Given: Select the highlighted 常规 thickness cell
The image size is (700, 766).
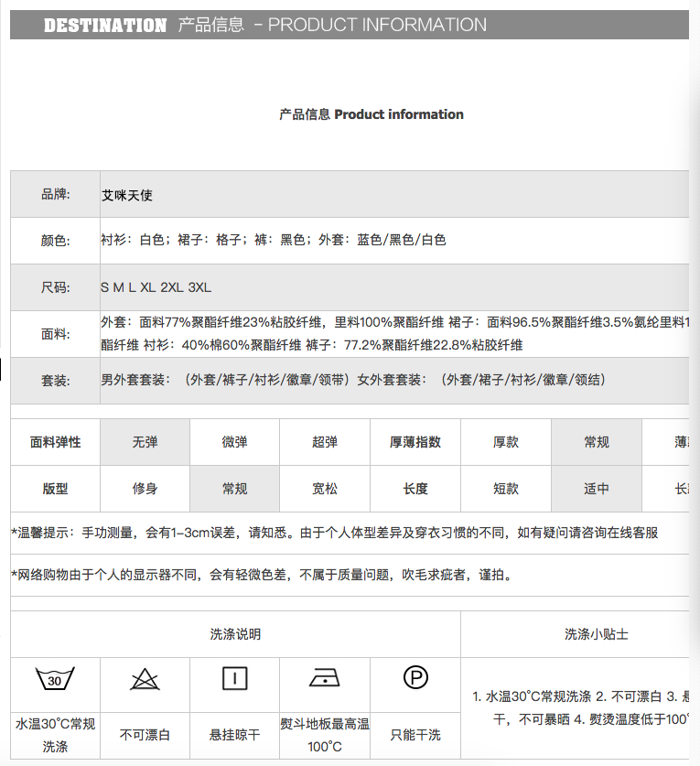Looking at the screenshot, I should [x=597, y=442].
